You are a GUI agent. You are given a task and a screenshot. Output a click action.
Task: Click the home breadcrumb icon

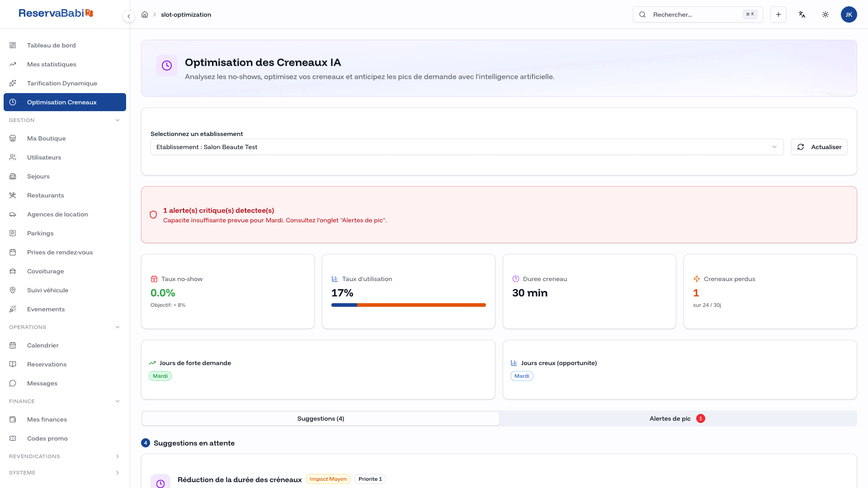(x=145, y=14)
